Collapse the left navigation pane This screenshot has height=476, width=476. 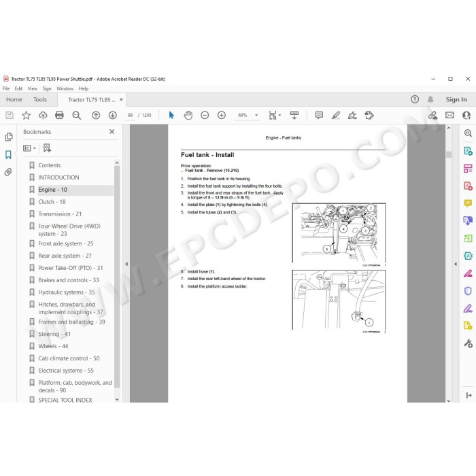click(126, 264)
